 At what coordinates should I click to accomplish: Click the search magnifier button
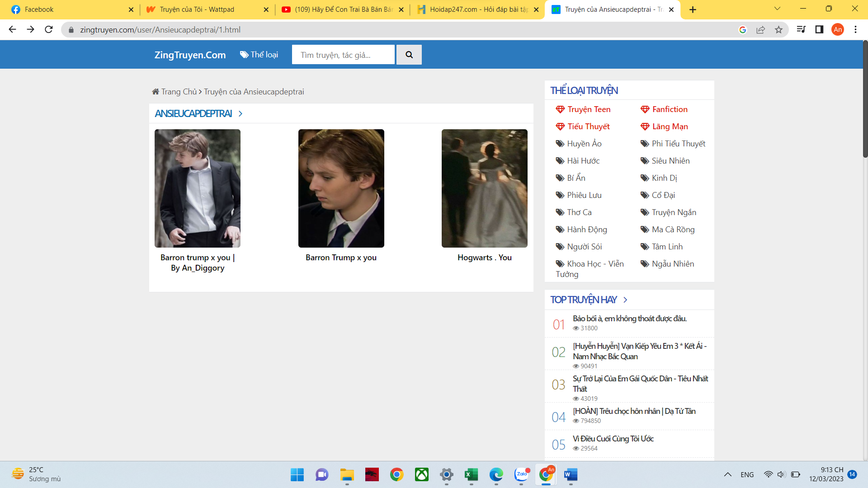pyautogui.click(x=409, y=55)
